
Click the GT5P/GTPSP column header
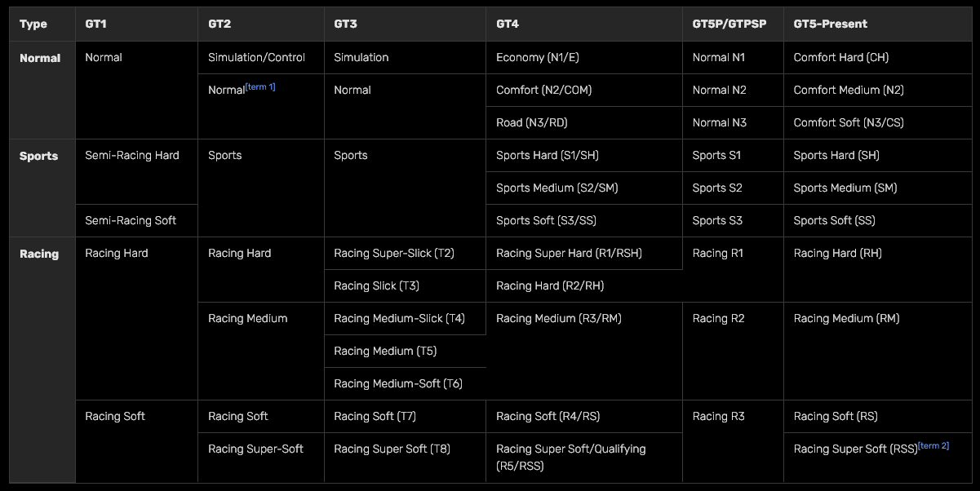(729, 24)
